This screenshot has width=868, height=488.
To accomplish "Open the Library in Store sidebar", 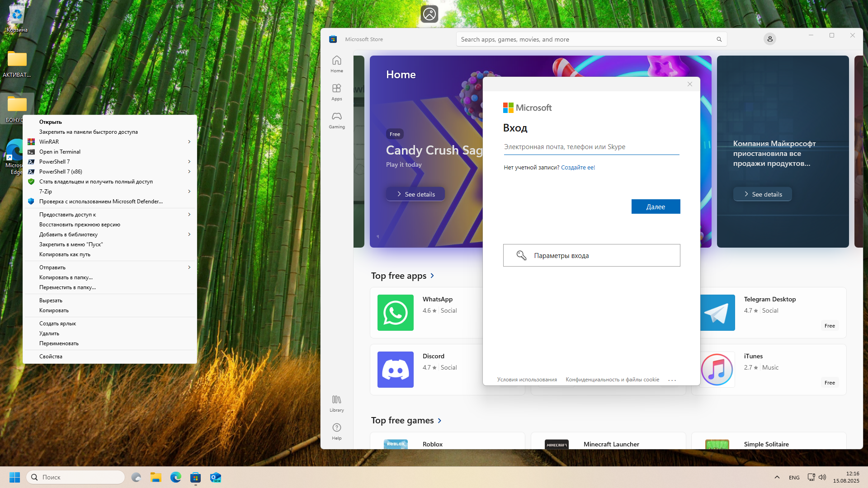I will click(x=336, y=404).
